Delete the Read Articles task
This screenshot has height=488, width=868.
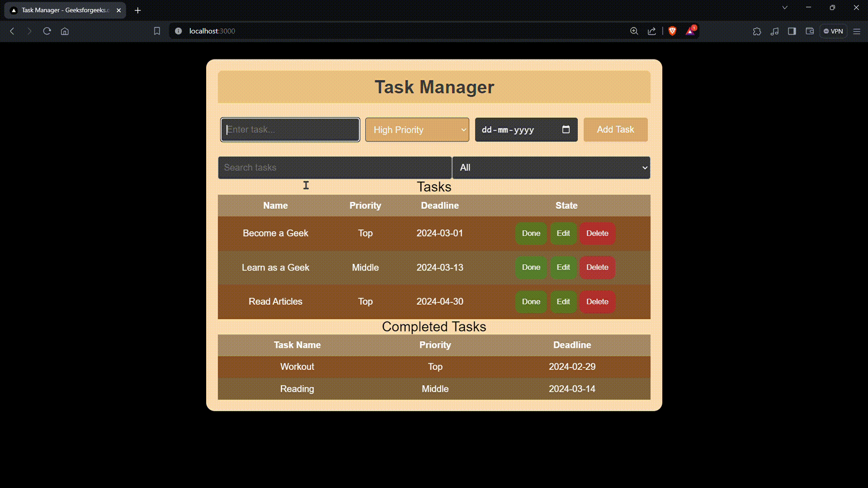598,302
